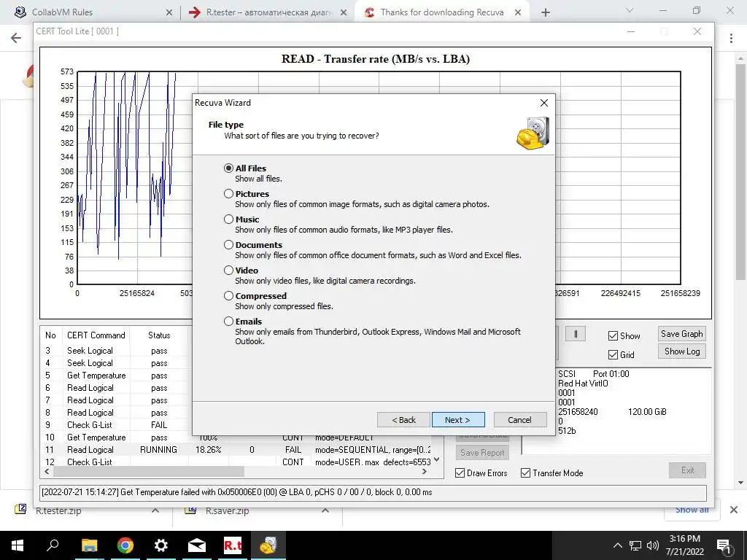Open File Explorer from the taskbar

89,545
